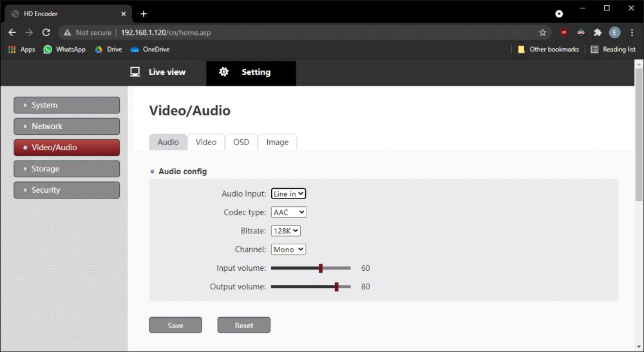Reload the page with the refresh icon

(46, 32)
